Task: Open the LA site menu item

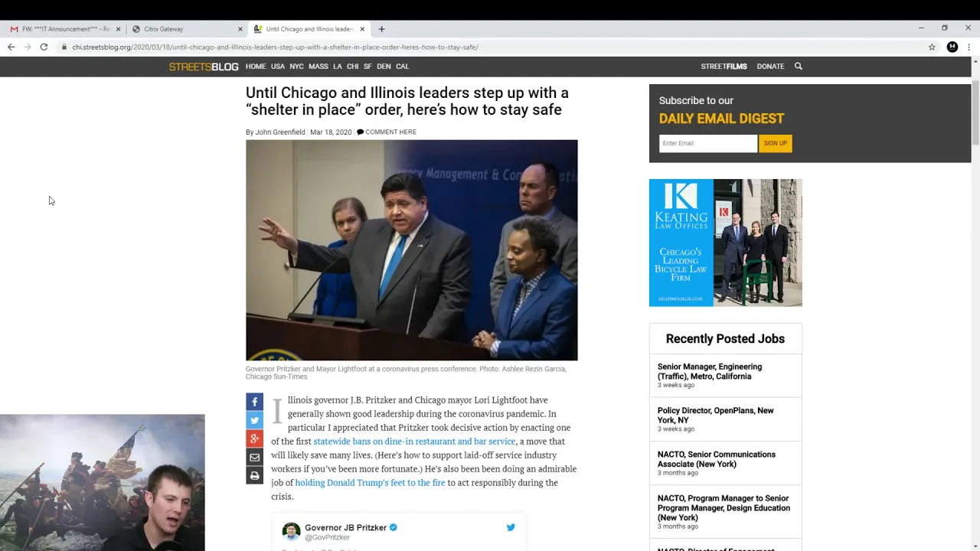Action: [338, 67]
